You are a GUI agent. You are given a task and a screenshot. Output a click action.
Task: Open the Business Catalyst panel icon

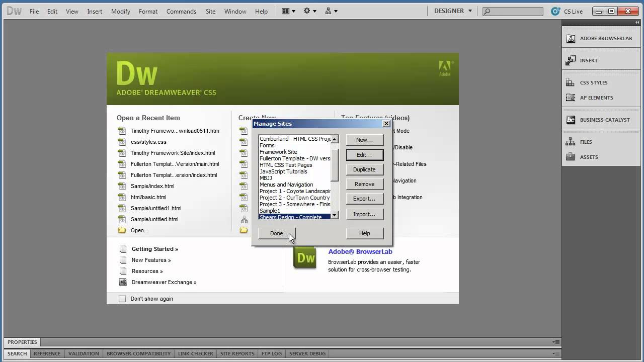coord(571,120)
